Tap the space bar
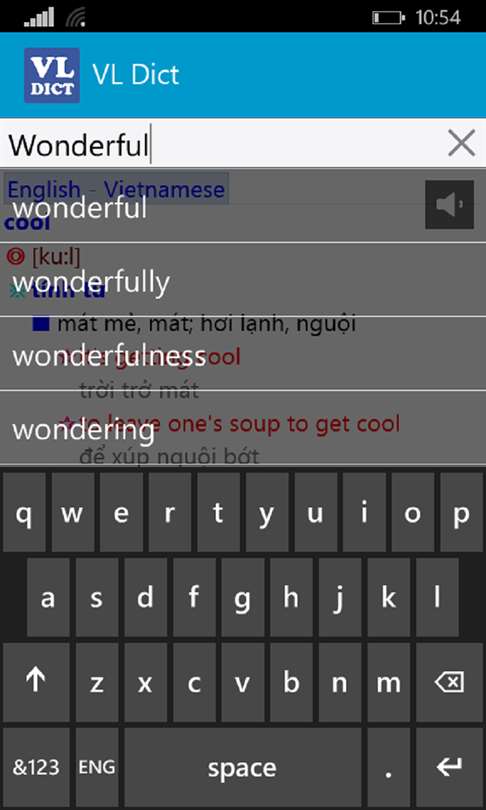Viewport: 486px width, 810px height. pyautogui.click(x=242, y=768)
